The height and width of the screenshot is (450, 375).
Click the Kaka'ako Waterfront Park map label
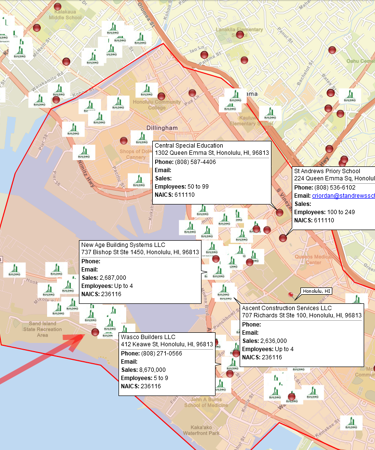[x=201, y=430]
